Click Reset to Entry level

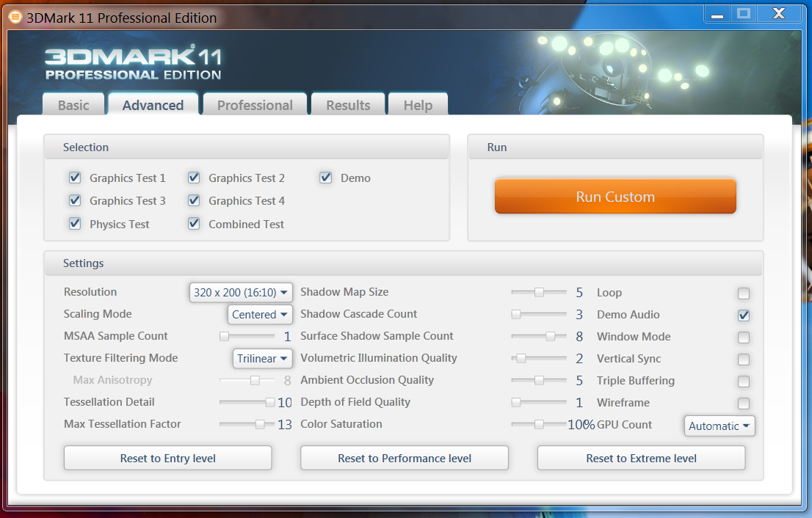(x=168, y=458)
